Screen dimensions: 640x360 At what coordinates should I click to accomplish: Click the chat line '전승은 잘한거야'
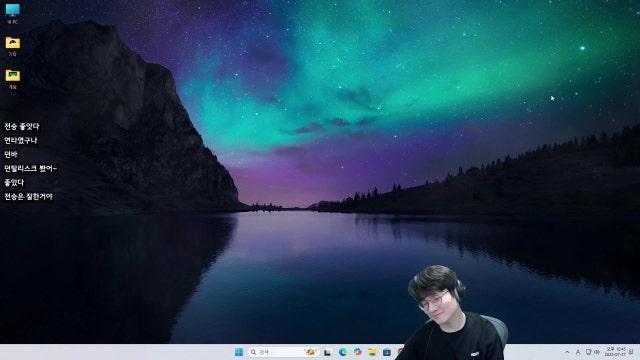(x=29, y=196)
